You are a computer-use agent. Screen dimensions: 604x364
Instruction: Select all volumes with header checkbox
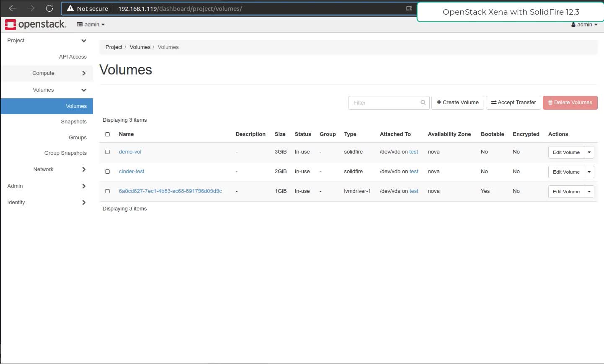point(108,134)
